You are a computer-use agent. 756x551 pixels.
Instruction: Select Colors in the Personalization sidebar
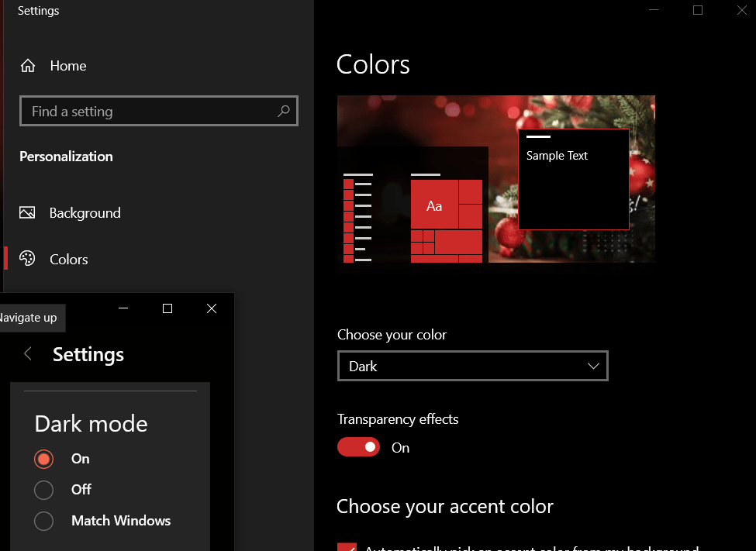[x=69, y=259]
